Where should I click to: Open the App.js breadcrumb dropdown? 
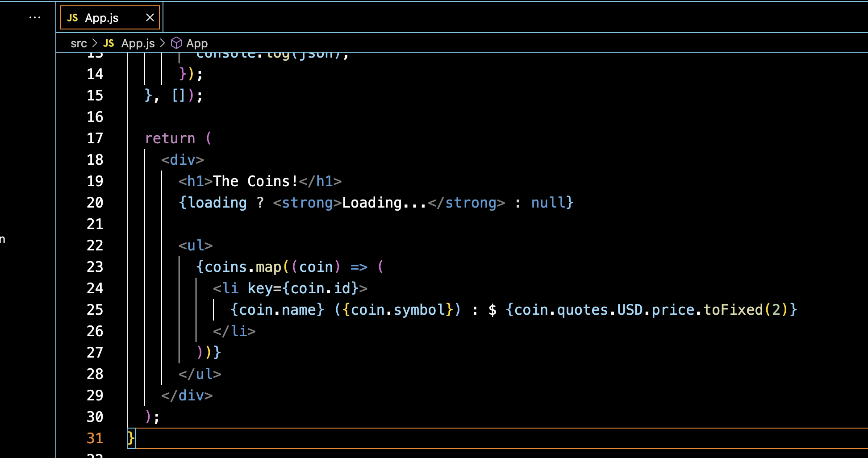pos(138,43)
